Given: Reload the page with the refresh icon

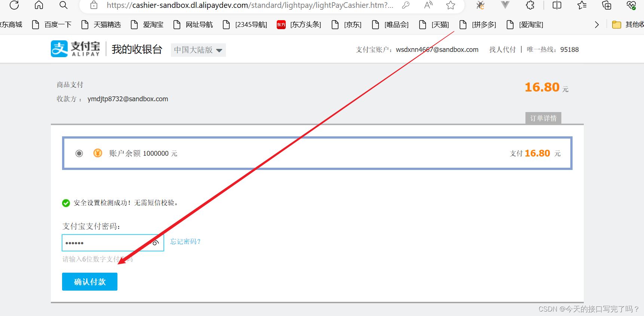Looking at the screenshot, I should click(14, 5).
